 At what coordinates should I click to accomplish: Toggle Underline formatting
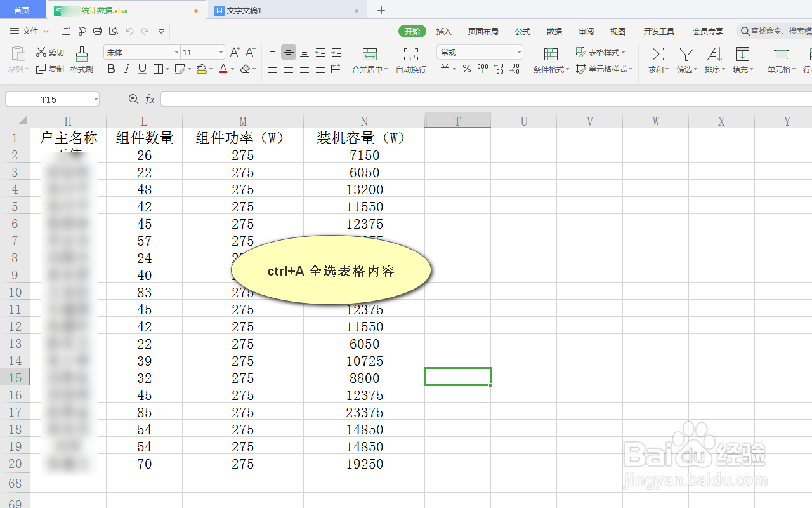click(142, 69)
